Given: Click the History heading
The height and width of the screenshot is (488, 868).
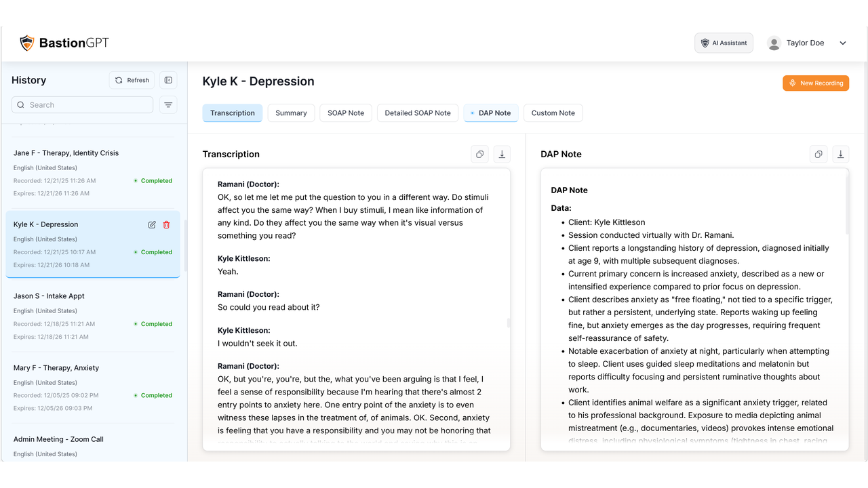Looking at the screenshot, I should pos(29,80).
